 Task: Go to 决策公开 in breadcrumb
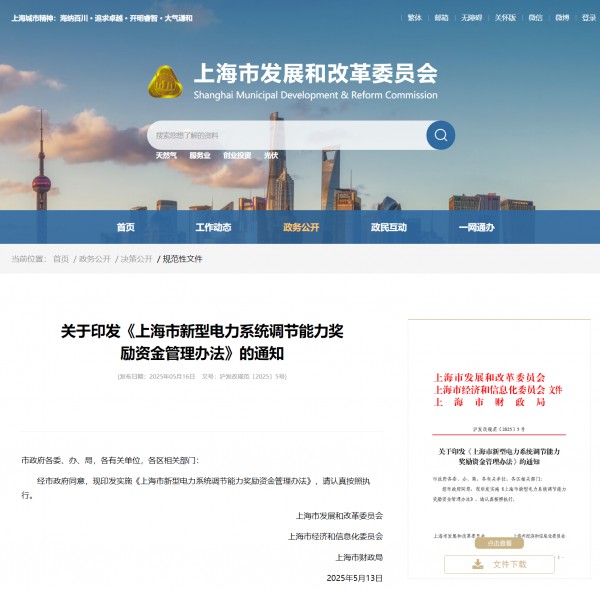click(x=137, y=259)
